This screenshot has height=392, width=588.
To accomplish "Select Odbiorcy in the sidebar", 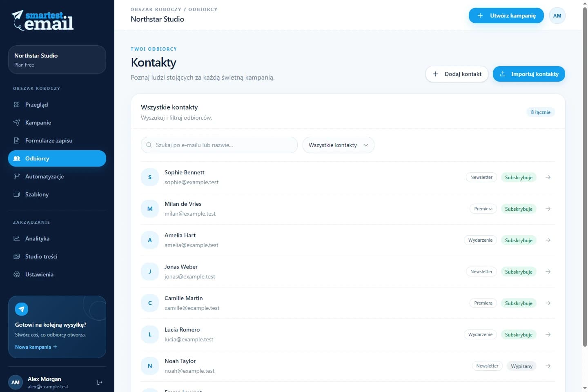I will (x=57, y=158).
